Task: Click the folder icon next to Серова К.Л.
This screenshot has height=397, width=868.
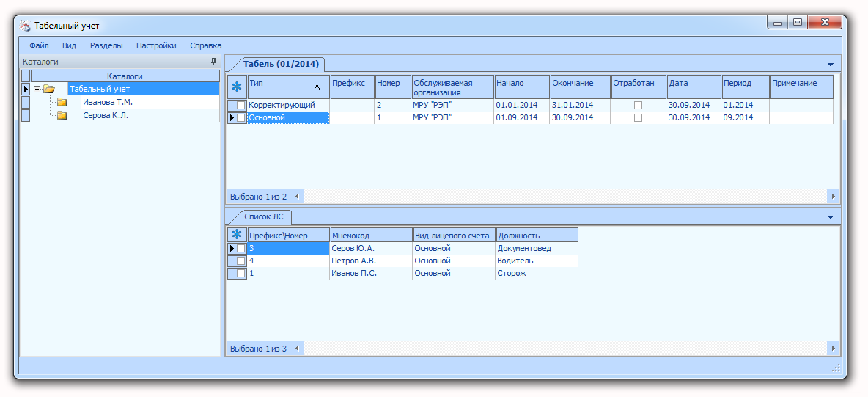Action: click(62, 115)
